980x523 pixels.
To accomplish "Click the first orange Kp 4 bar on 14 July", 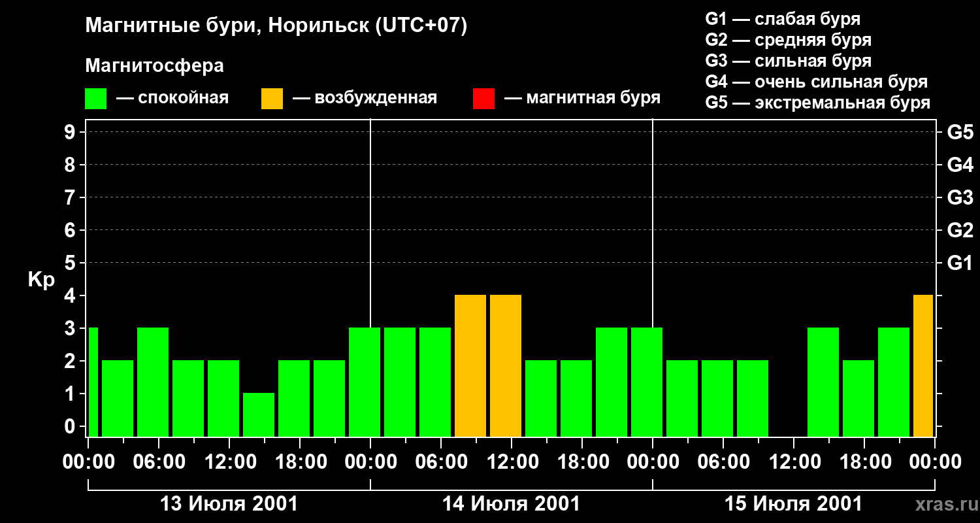I will click(x=470, y=365).
